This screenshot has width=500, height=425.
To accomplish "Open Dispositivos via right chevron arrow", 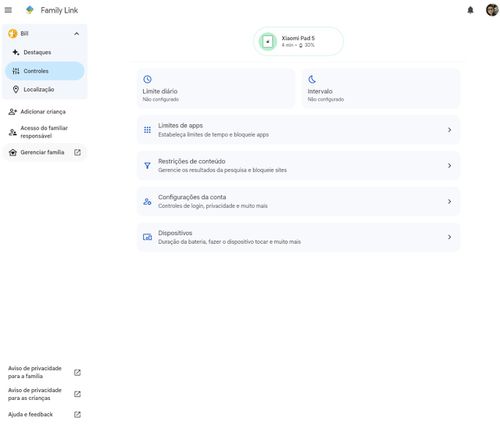I will tap(449, 237).
